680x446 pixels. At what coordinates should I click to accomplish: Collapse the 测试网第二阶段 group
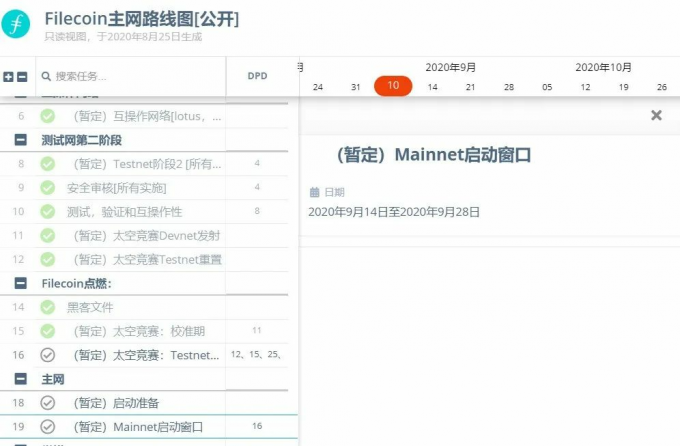(x=21, y=140)
